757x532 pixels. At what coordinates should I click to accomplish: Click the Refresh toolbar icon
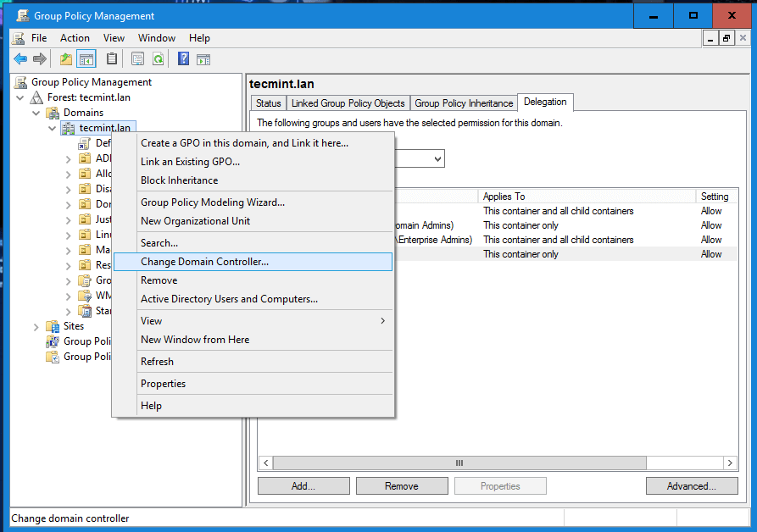158,58
